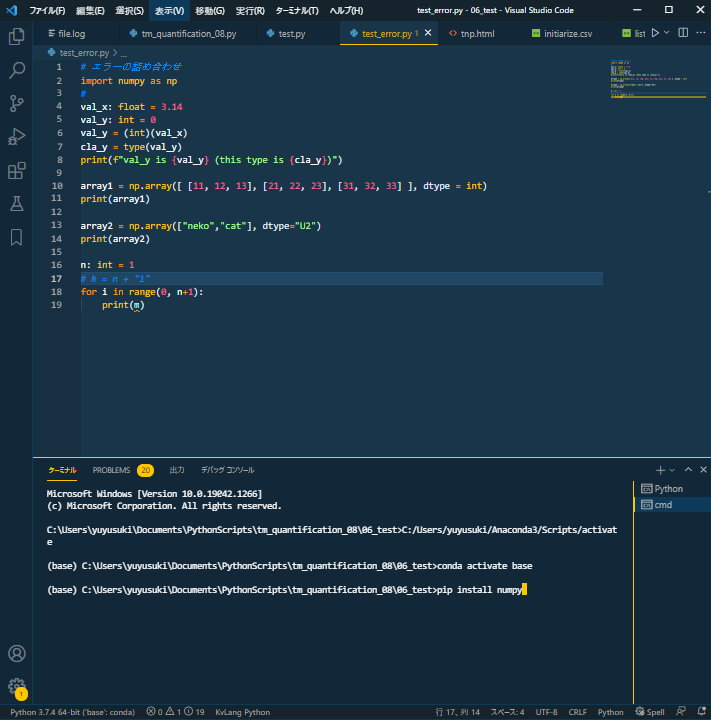Click the notifications bell in status bar
711x720 pixels.
click(701, 712)
